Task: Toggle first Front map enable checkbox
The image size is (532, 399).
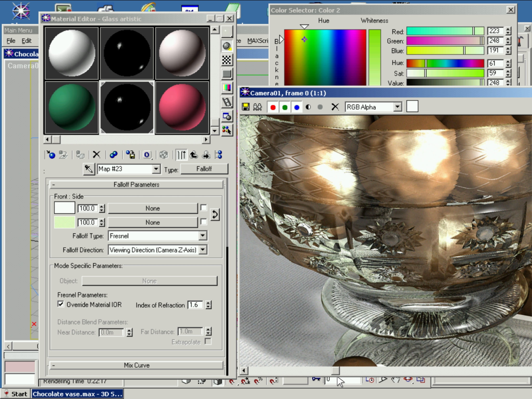Action: (204, 208)
